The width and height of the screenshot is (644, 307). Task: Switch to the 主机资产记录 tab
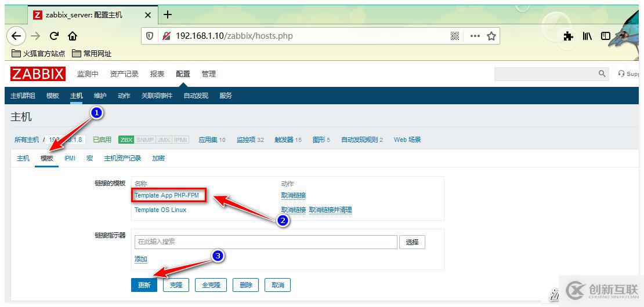coord(122,158)
